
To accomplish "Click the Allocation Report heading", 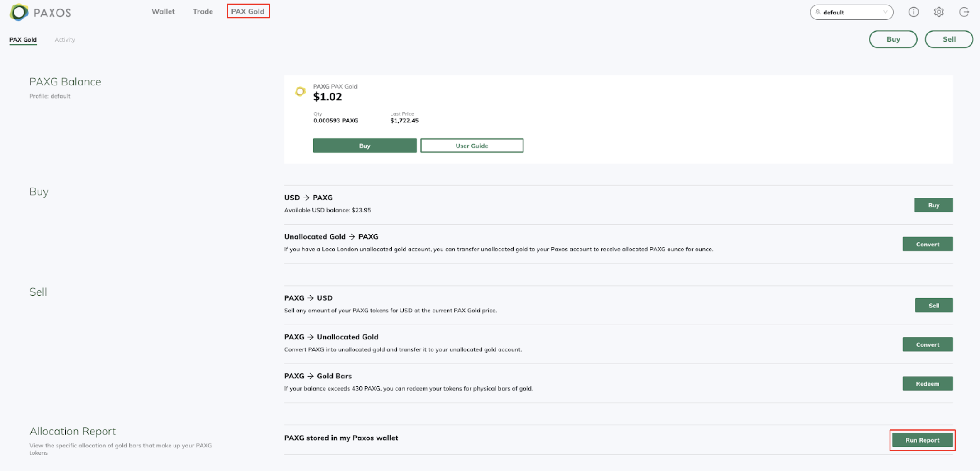I will [x=72, y=431].
